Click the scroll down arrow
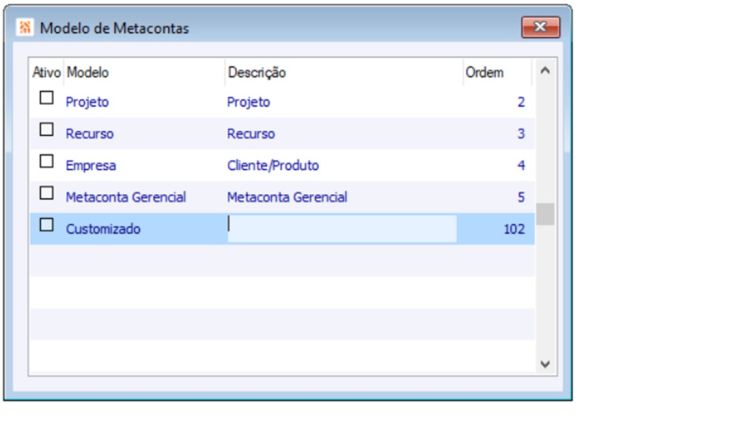This screenshot has width=750, height=422. [x=545, y=364]
